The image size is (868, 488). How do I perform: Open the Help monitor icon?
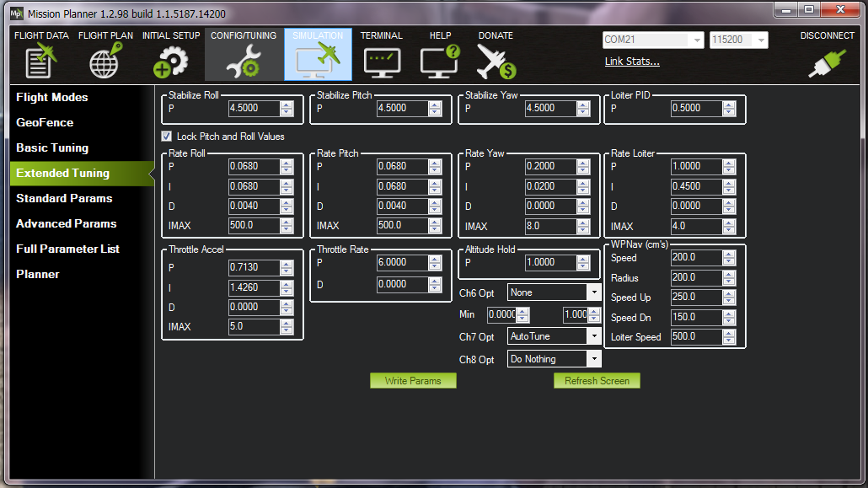pos(440,62)
